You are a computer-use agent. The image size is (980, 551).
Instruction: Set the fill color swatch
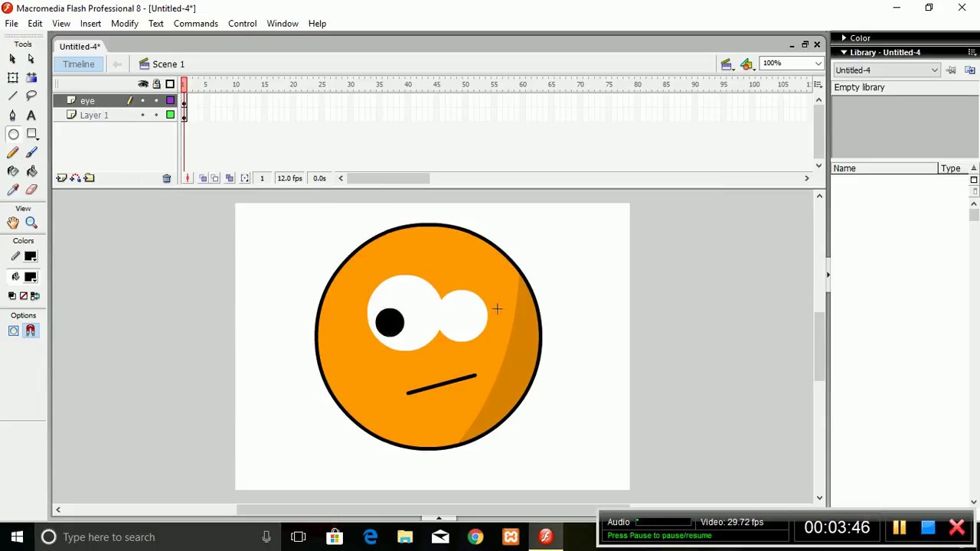[x=31, y=276]
